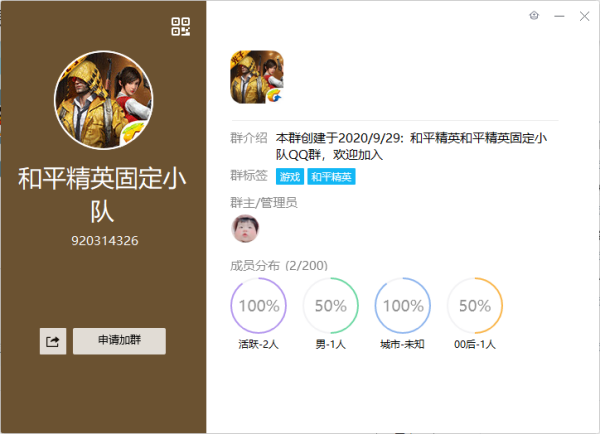Open the group owner's baby avatar

click(x=245, y=228)
